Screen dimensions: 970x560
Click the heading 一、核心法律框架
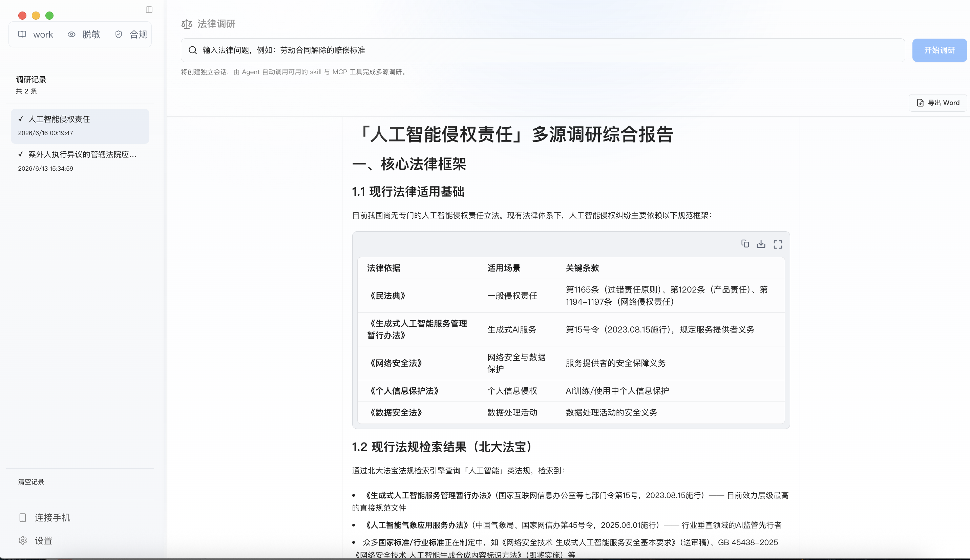[409, 164]
